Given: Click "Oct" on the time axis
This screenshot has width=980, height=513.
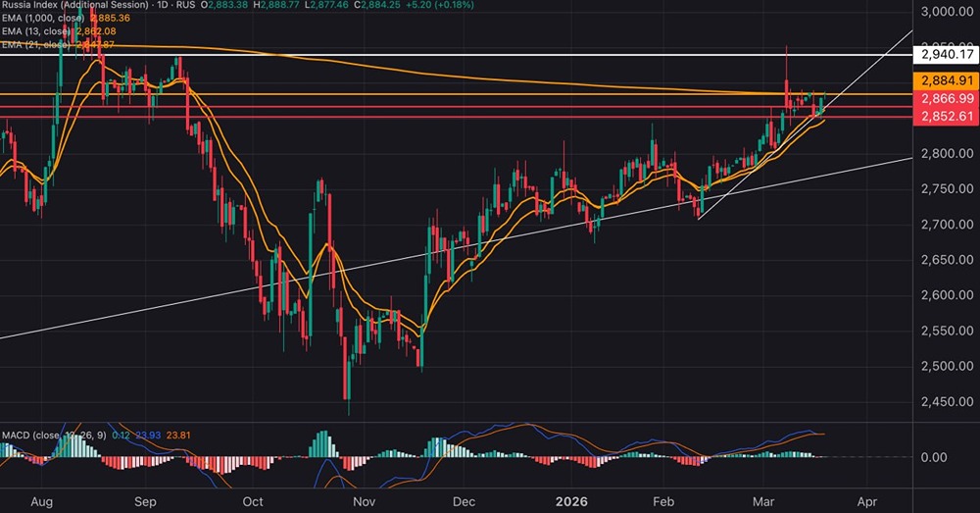Looking at the screenshot, I should click(253, 502).
